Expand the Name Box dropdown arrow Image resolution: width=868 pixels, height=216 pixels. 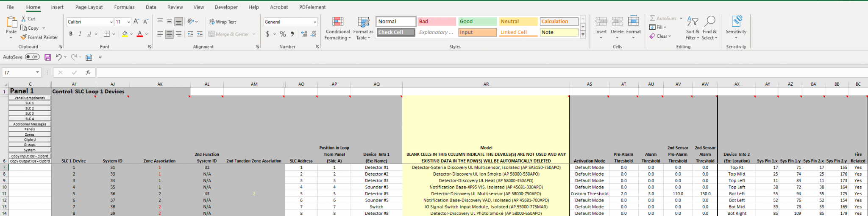coord(37,73)
